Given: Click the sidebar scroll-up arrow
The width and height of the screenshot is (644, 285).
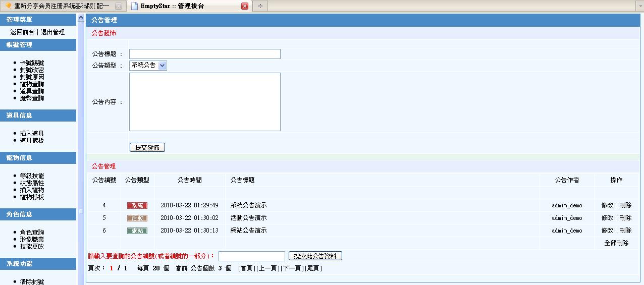Looking at the screenshot, I should click(x=81, y=18).
